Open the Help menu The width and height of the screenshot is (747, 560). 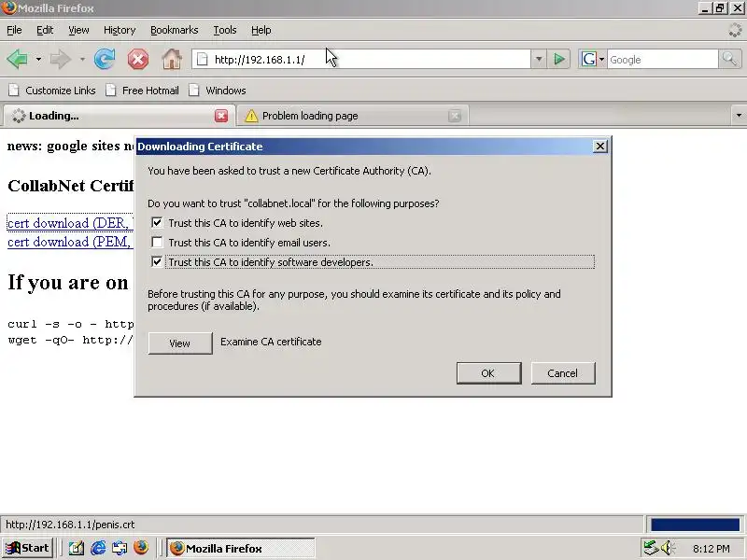(261, 30)
